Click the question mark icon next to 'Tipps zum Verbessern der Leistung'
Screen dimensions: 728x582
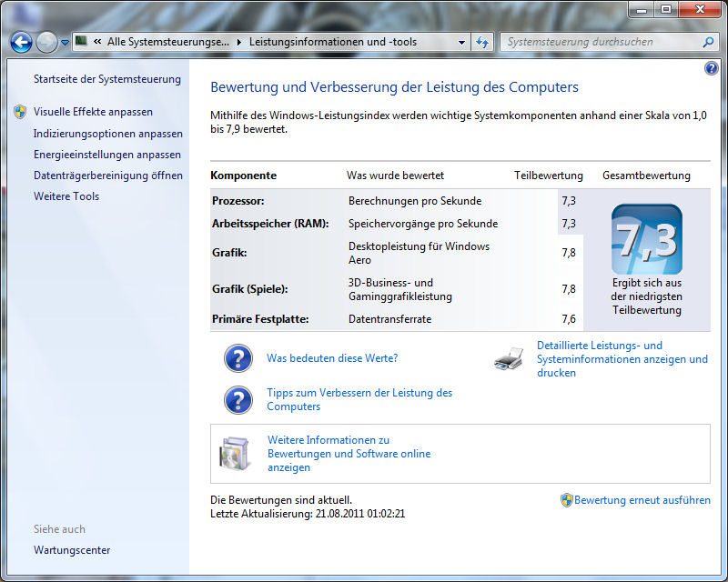point(238,400)
